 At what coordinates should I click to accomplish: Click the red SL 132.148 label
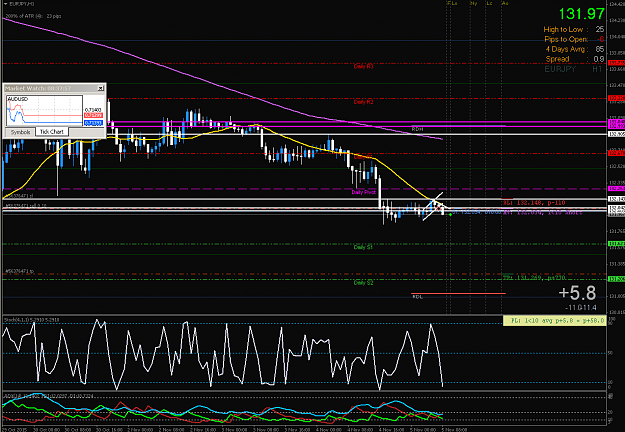coord(533,203)
